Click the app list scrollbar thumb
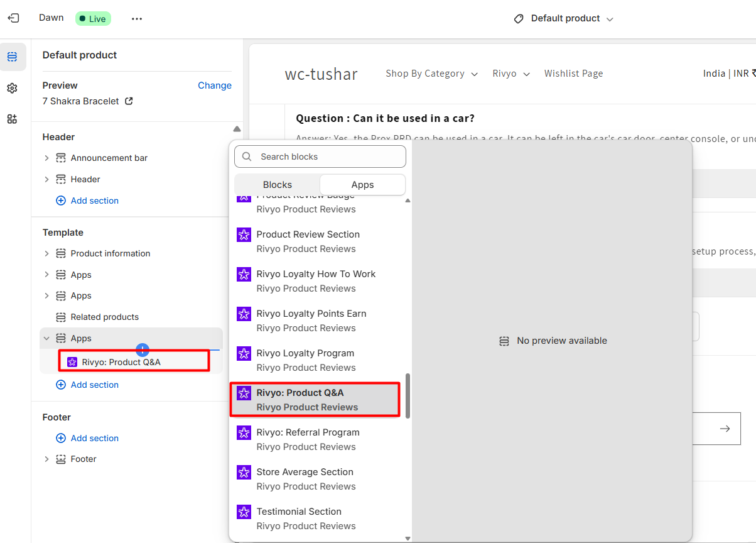This screenshot has width=756, height=543. click(408, 396)
